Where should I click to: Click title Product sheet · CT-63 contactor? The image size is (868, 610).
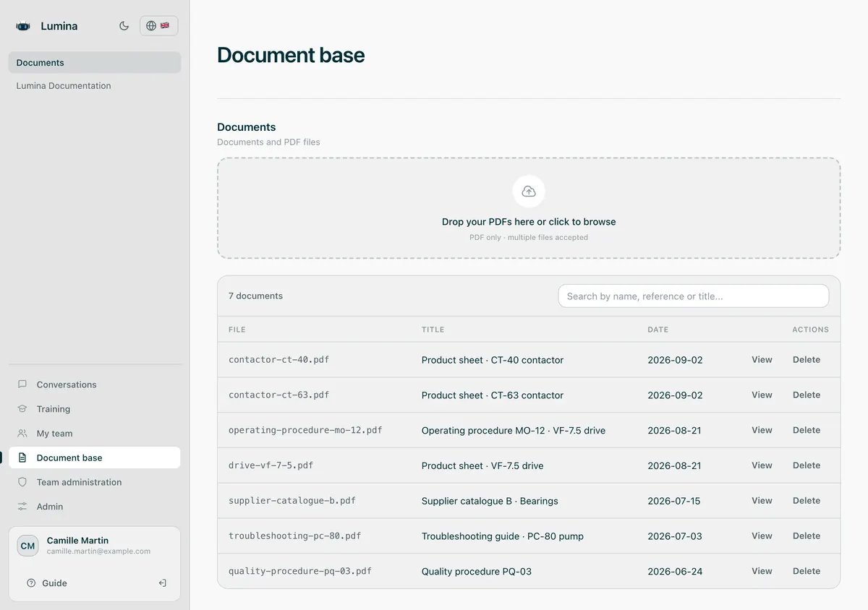point(493,395)
